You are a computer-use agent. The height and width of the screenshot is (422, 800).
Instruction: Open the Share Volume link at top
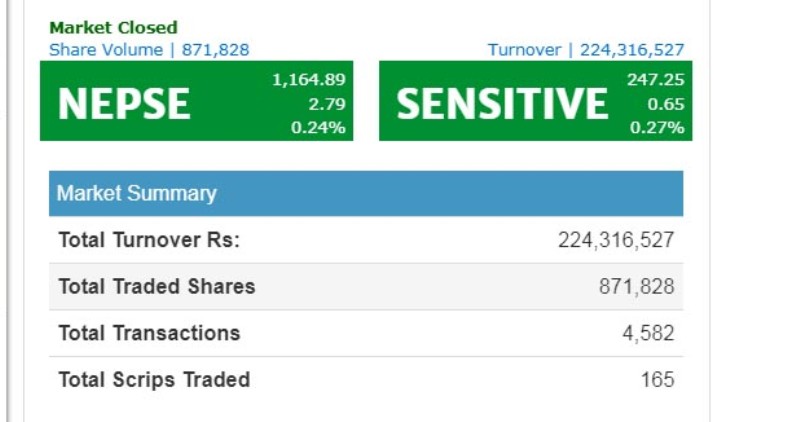pyautogui.click(x=149, y=49)
